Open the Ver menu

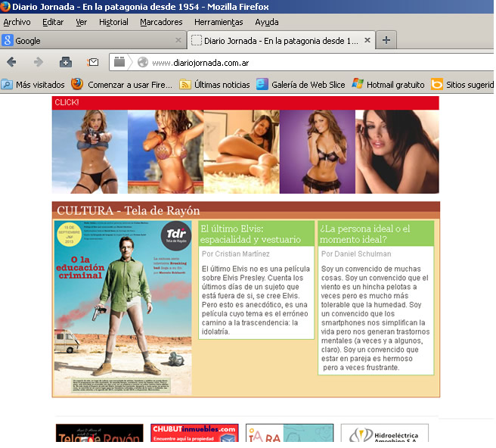point(82,22)
